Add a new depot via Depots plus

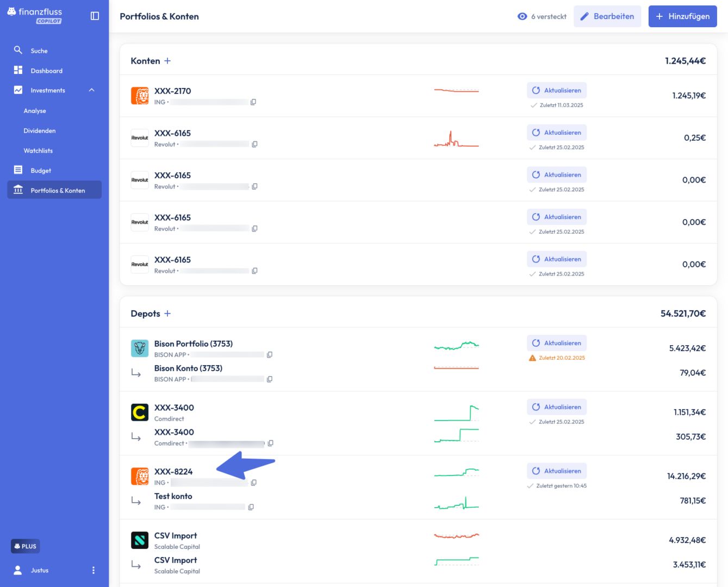click(x=167, y=314)
